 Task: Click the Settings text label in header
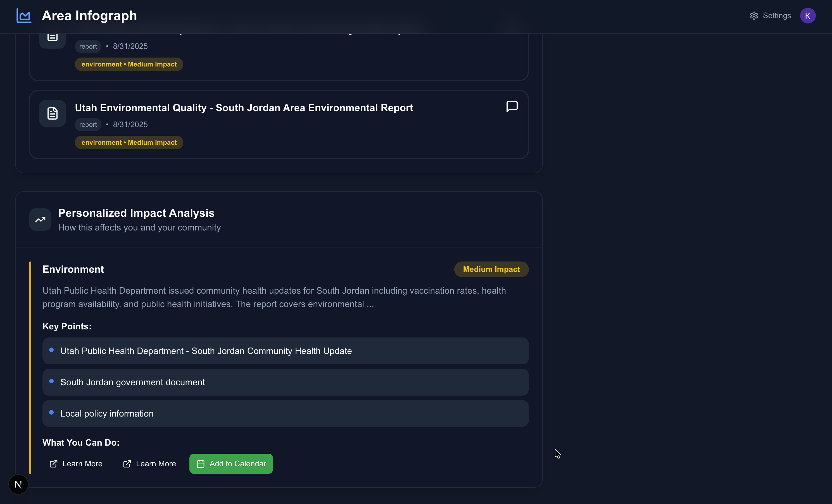coord(777,16)
